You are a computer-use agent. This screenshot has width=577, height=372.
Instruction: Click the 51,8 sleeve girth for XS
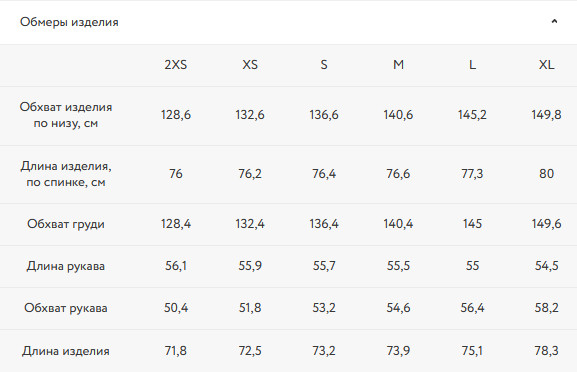(250, 308)
